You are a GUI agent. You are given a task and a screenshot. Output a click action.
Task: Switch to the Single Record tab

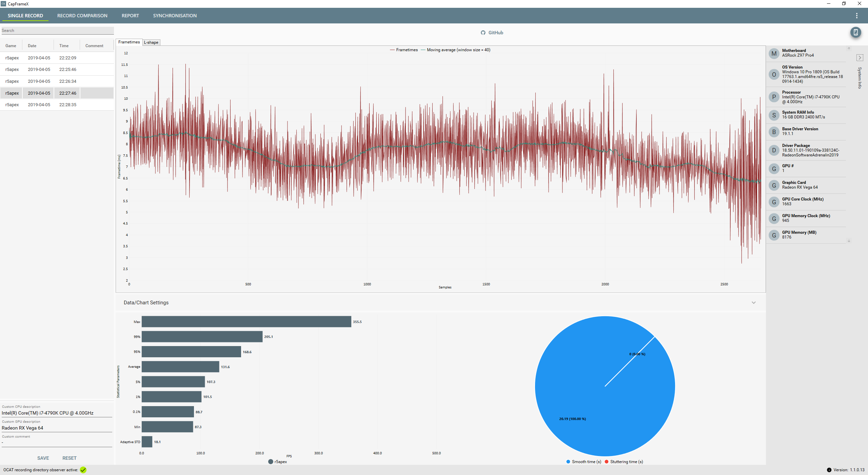click(25, 16)
